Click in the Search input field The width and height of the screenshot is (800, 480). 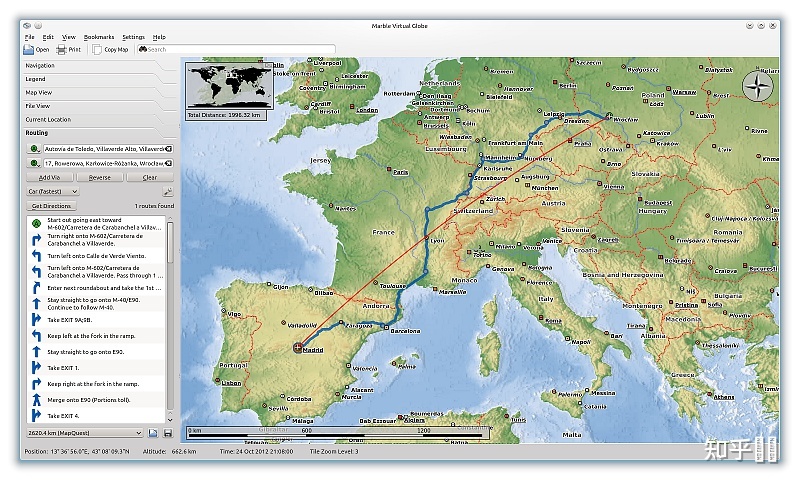coord(236,49)
